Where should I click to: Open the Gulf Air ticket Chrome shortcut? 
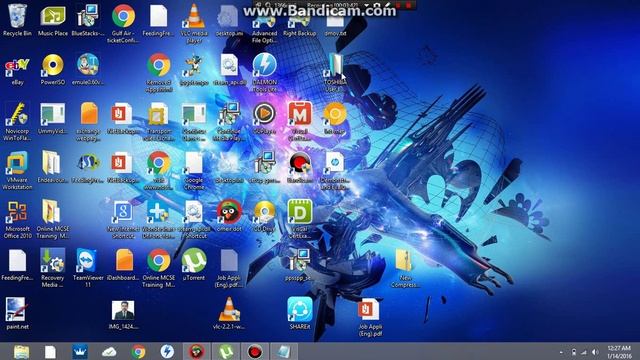click(x=123, y=17)
